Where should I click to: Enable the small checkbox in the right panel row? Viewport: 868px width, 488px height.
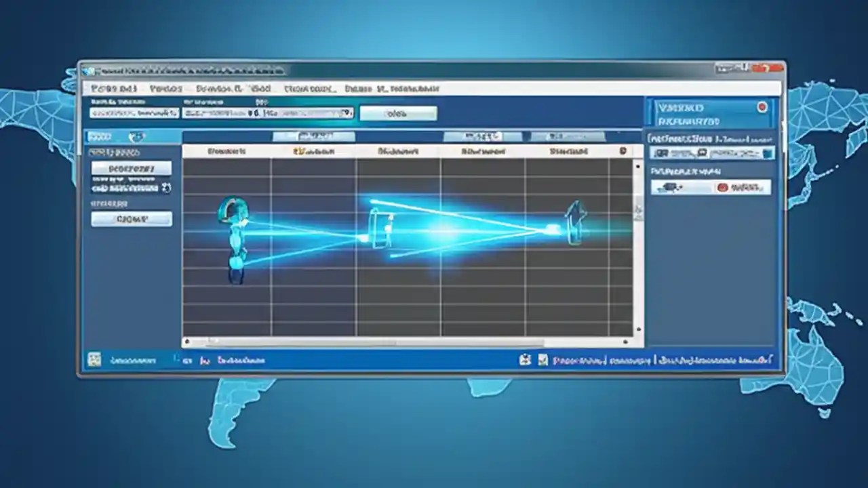click(766, 152)
